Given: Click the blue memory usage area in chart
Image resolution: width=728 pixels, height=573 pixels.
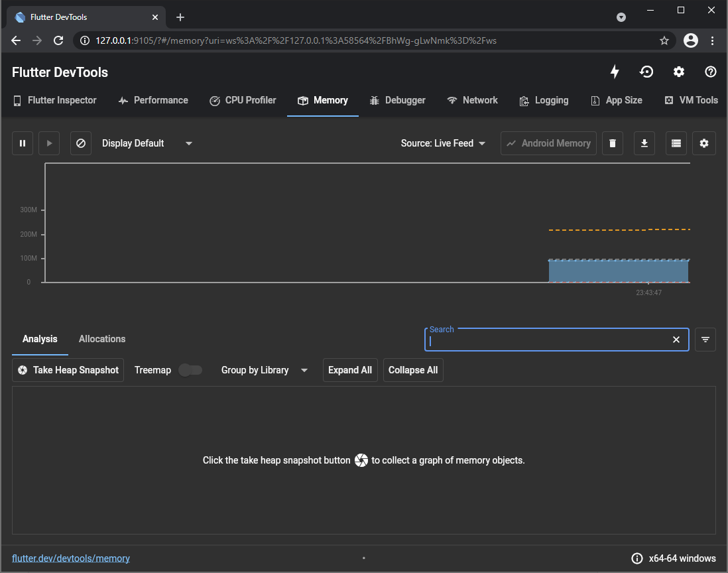Looking at the screenshot, I should point(619,271).
